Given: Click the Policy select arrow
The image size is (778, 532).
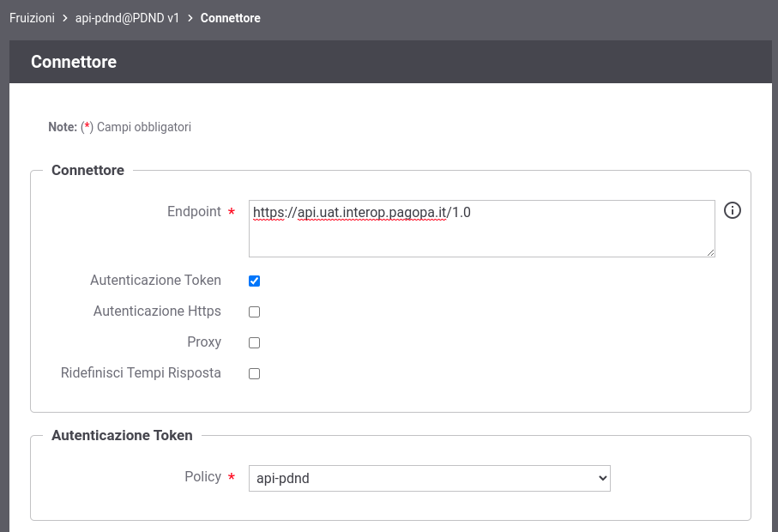Looking at the screenshot, I should (602, 479).
